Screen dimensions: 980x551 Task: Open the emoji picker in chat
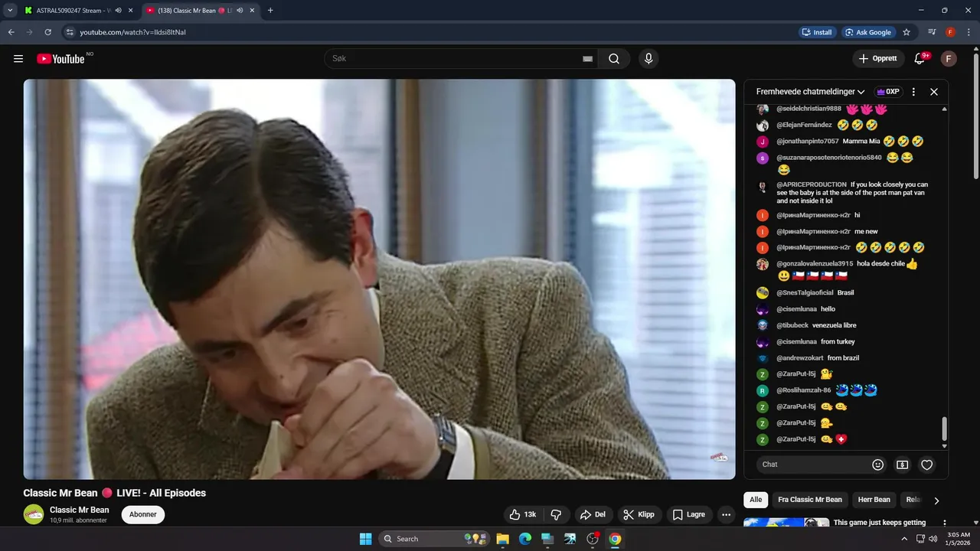coord(878,465)
